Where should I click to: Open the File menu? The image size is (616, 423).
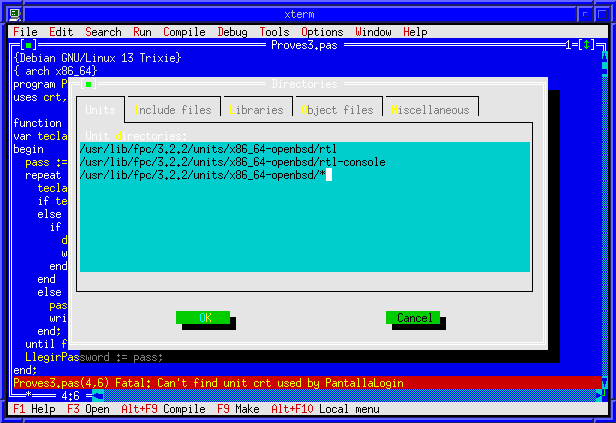point(26,32)
